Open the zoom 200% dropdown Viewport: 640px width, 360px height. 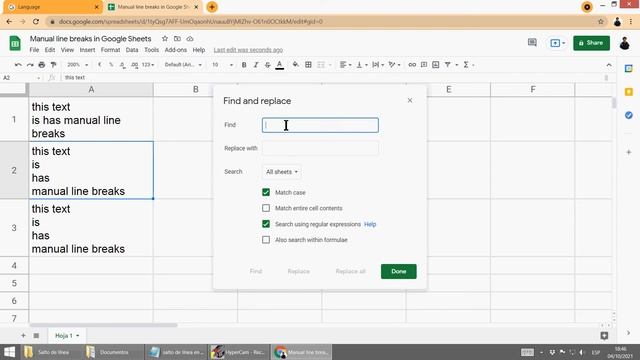tap(77, 65)
